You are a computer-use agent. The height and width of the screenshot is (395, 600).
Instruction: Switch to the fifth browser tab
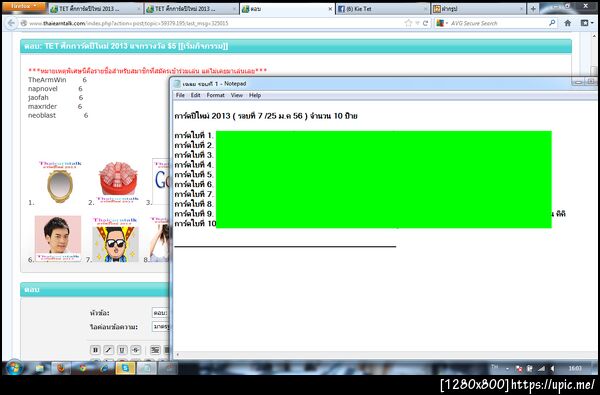tap(478, 8)
